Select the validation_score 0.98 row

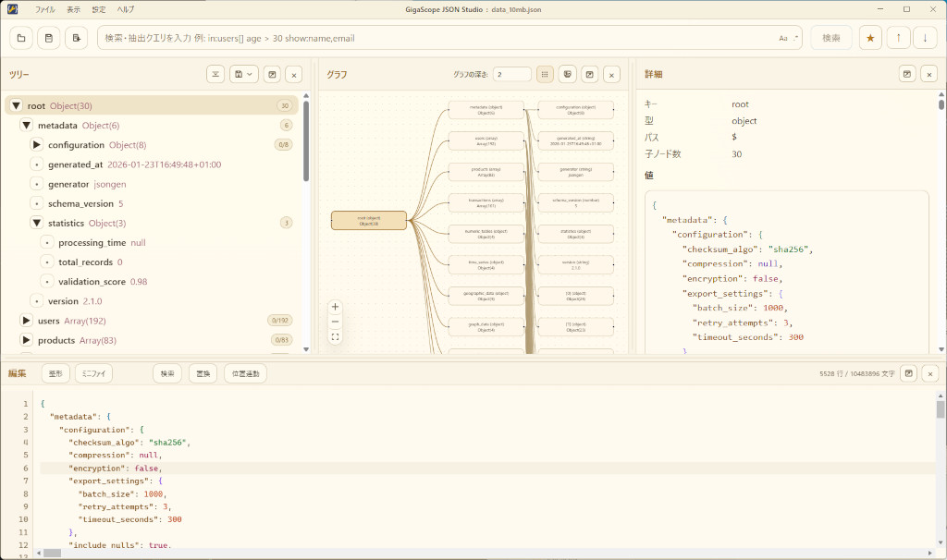(x=166, y=281)
